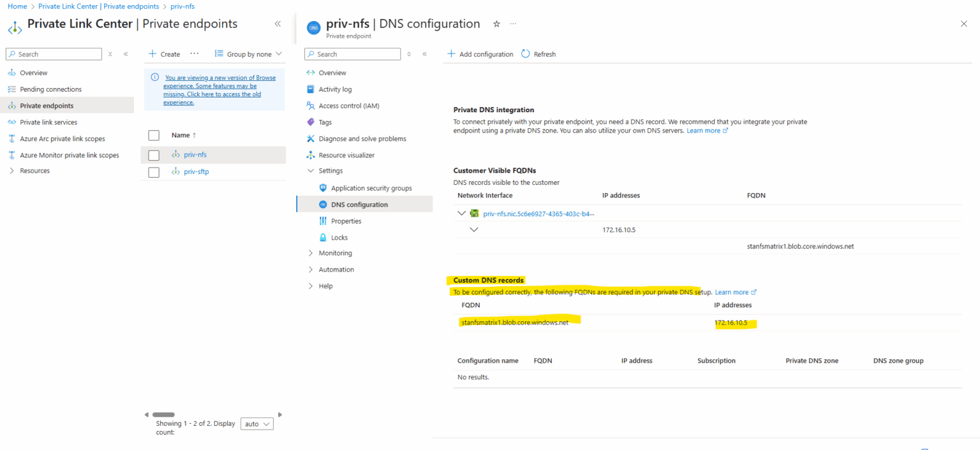Click the private endpoints search box
Screen dimensions: 980x450
[x=54, y=54]
